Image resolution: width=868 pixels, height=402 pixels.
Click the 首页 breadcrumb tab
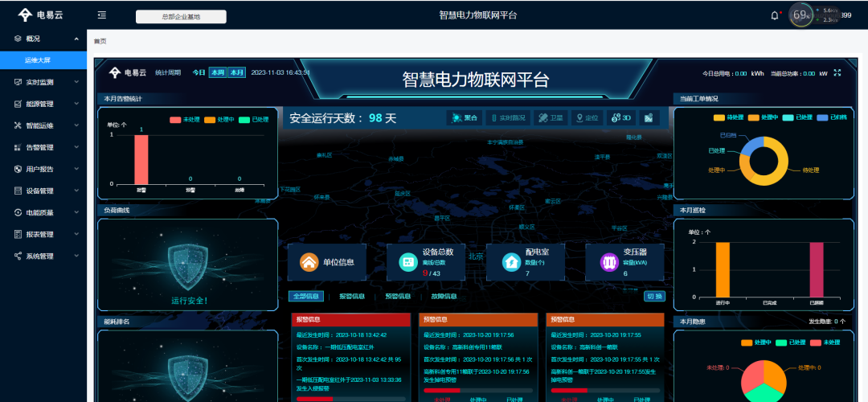coord(100,42)
